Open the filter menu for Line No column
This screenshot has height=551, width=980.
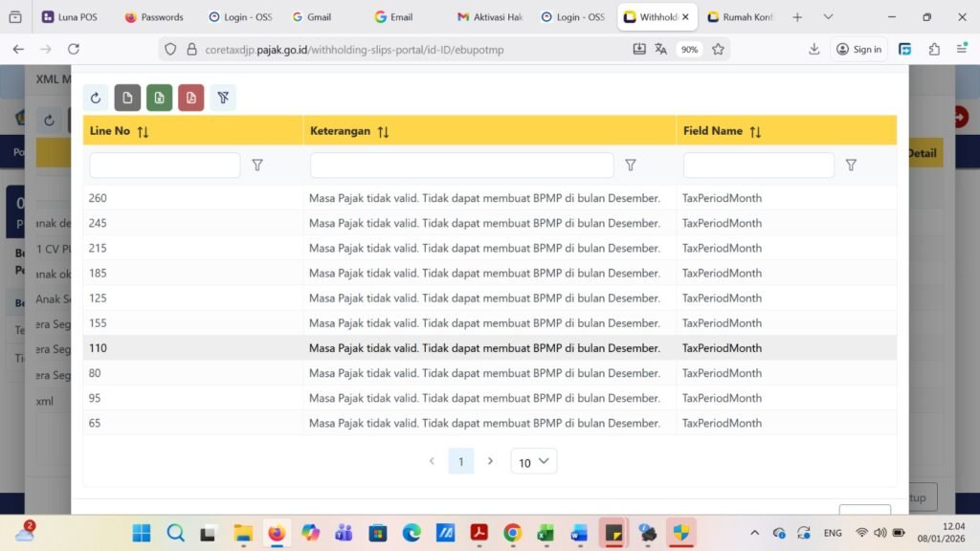(256, 165)
